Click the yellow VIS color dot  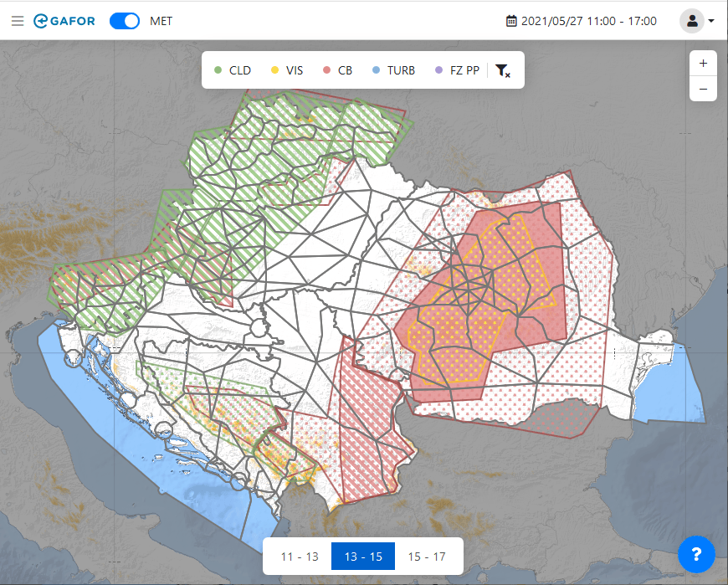pos(274,70)
